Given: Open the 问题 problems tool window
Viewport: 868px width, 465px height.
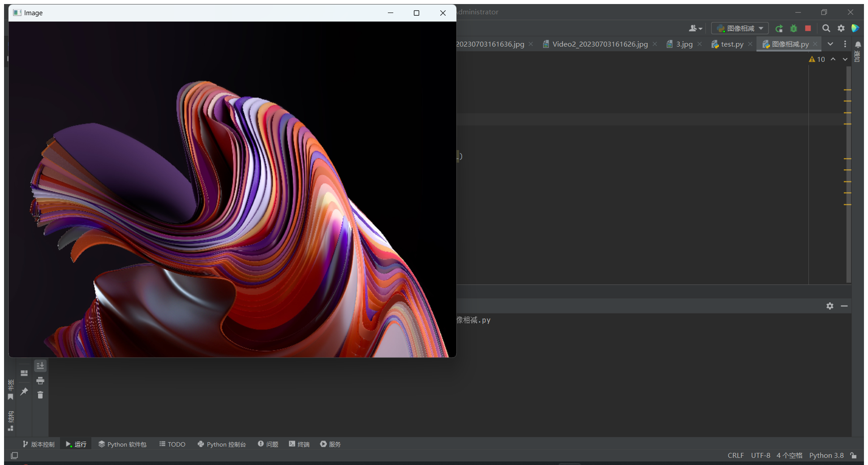Looking at the screenshot, I should click(268, 444).
